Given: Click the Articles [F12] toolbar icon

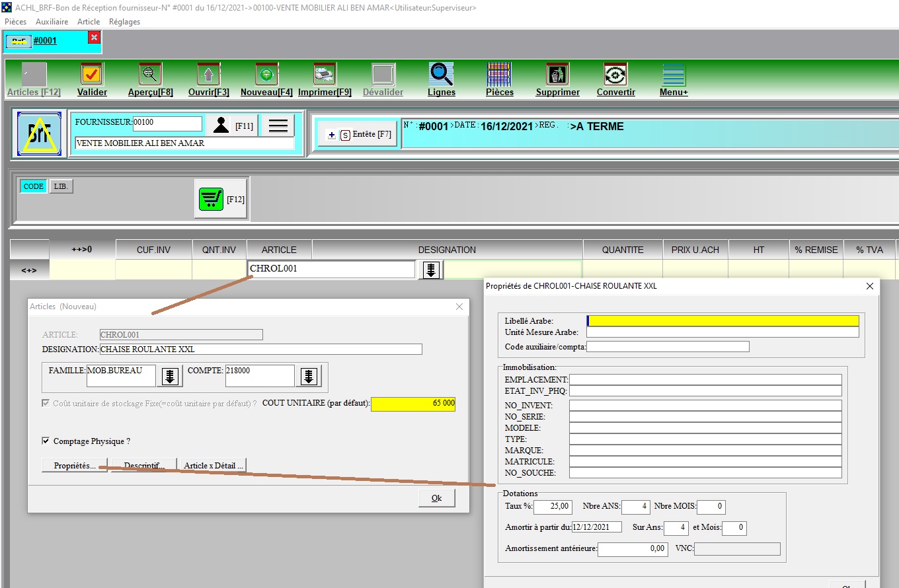Looking at the screenshot, I should tap(34, 74).
